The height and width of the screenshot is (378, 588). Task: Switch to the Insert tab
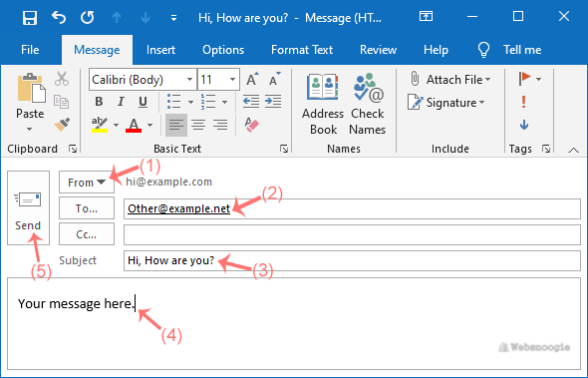pos(160,50)
